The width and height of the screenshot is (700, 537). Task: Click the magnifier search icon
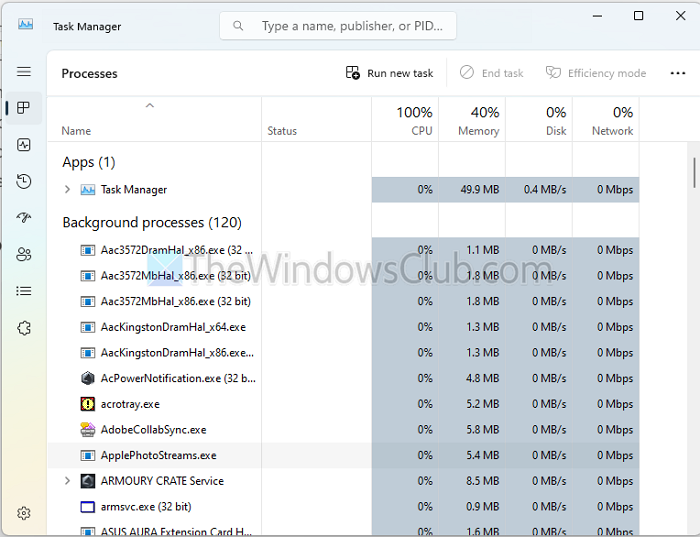click(x=238, y=26)
